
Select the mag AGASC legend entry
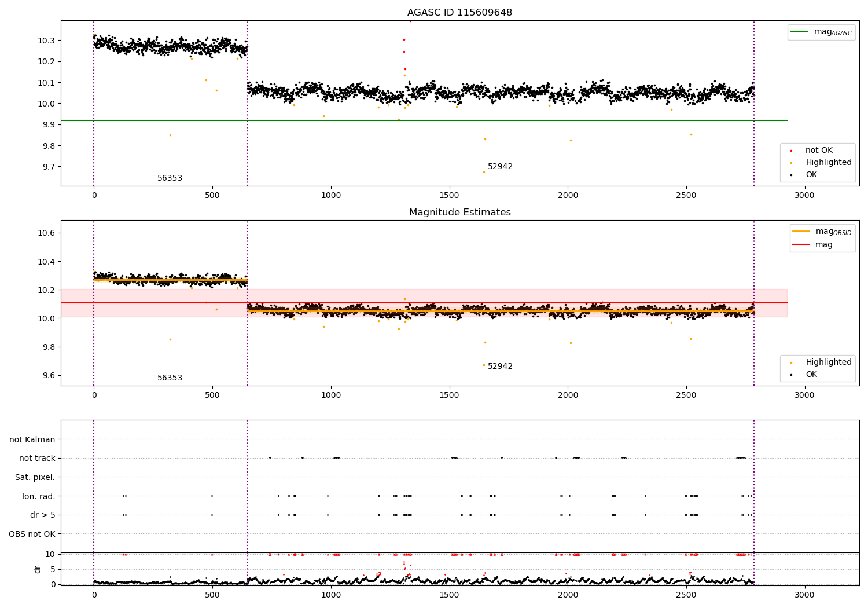click(x=821, y=32)
